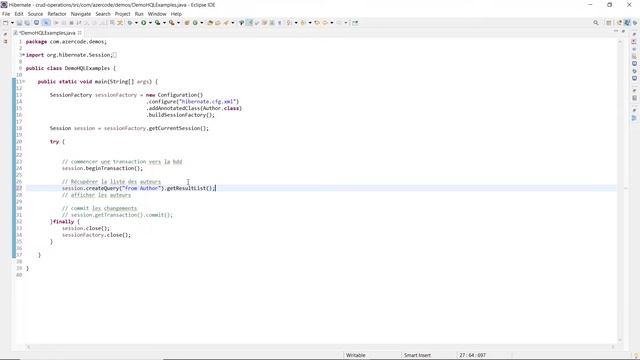This screenshot has height=360, width=640.
Task: Expand the Coverage dropdown arrow
Action: pyautogui.click(x=164, y=23)
